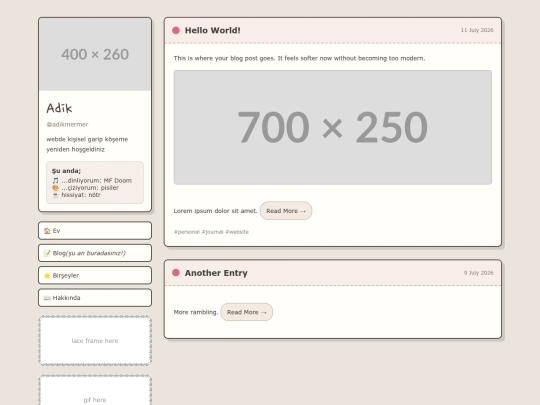This screenshot has height=405, width=540.
Task: Select the #website tag
Action: (237, 232)
